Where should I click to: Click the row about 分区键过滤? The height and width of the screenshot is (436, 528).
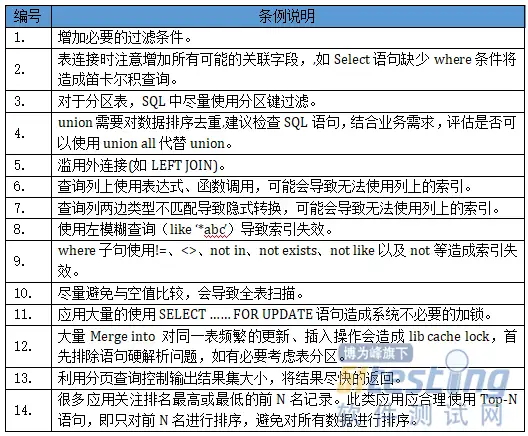(x=287, y=101)
